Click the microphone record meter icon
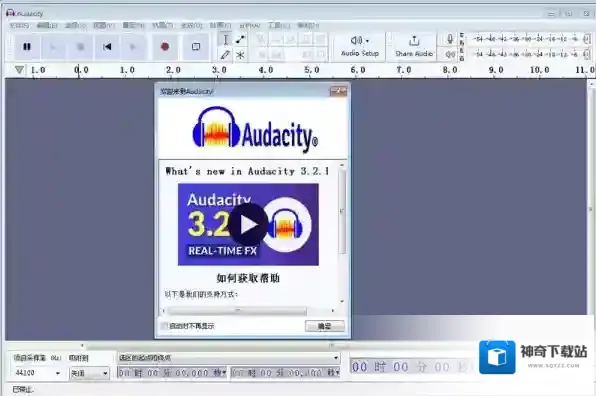This screenshot has height=396, width=596. [x=450, y=39]
